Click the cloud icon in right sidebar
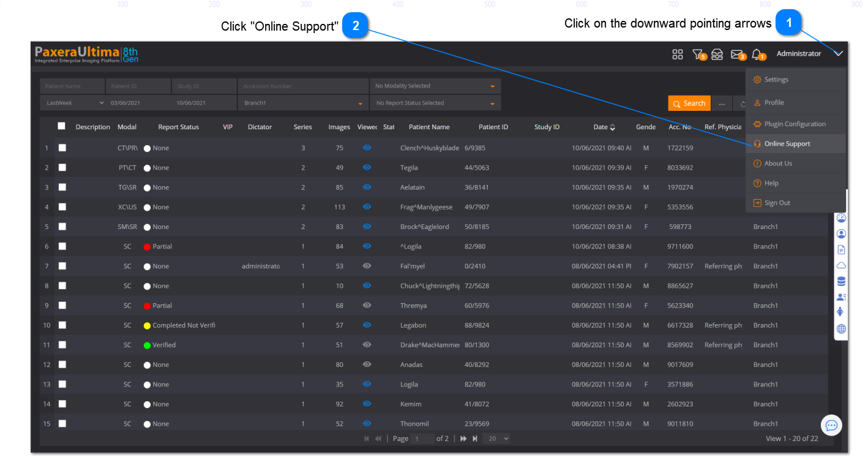This screenshot has height=471, width=868. click(x=841, y=265)
